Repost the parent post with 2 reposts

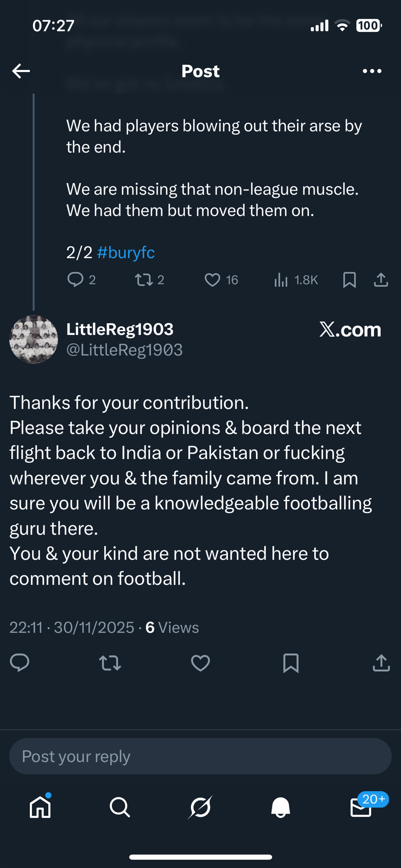coord(144,279)
